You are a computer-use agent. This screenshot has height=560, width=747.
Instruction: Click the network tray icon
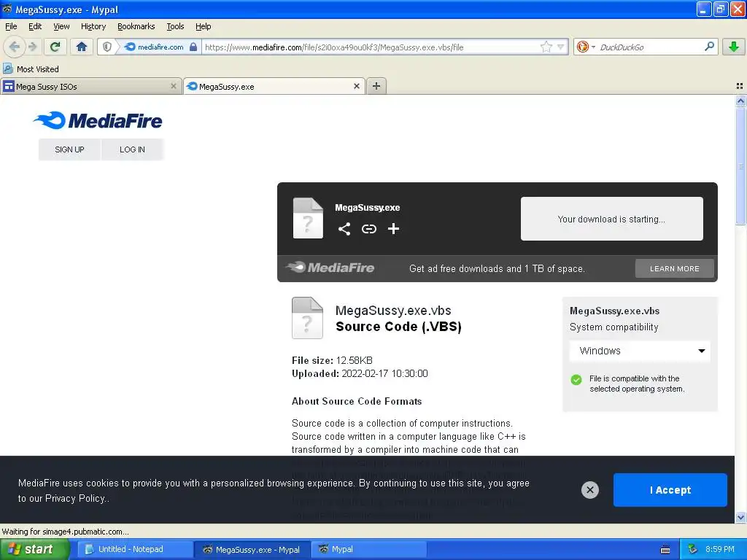pyautogui.click(x=693, y=549)
